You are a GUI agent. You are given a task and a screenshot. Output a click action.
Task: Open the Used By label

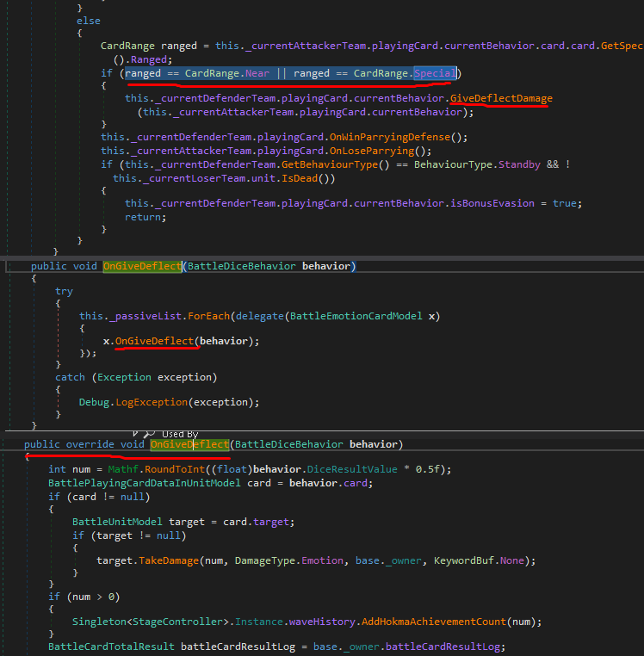(180, 434)
